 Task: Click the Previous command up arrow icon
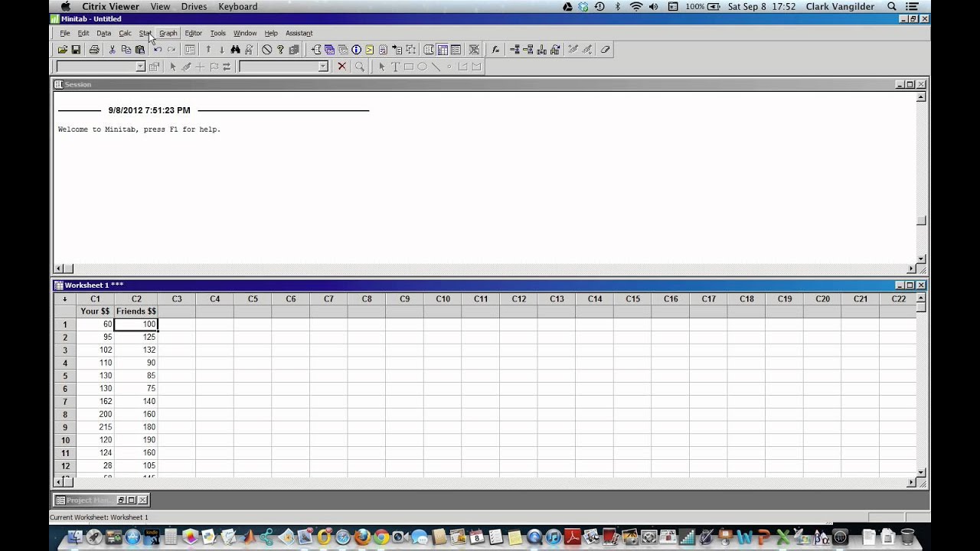[x=208, y=50]
